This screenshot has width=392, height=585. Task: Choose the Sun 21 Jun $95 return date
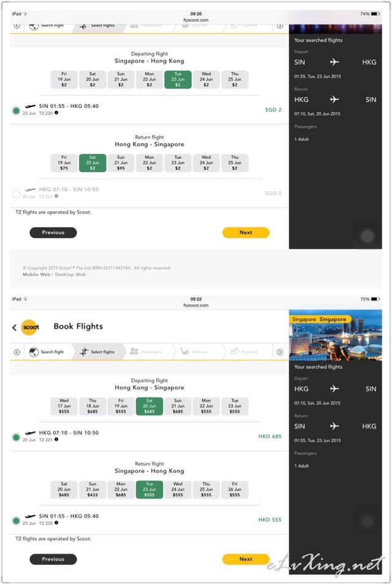coord(121,162)
